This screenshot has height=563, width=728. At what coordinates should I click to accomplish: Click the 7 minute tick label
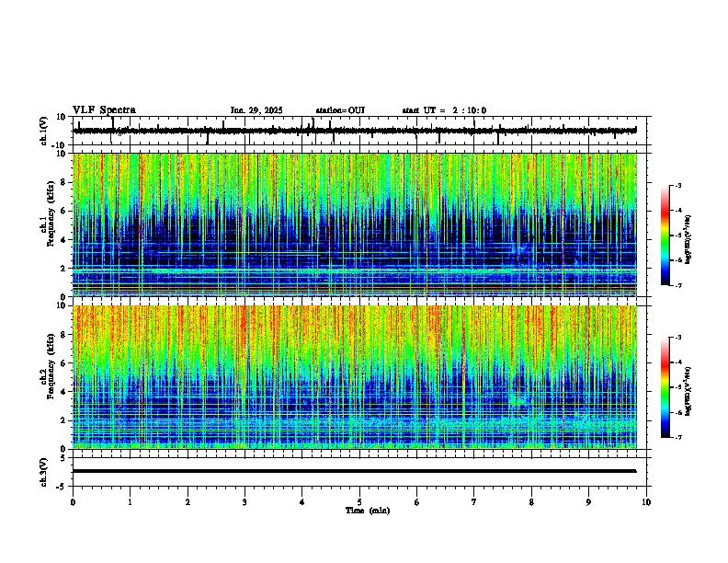(474, 502)
